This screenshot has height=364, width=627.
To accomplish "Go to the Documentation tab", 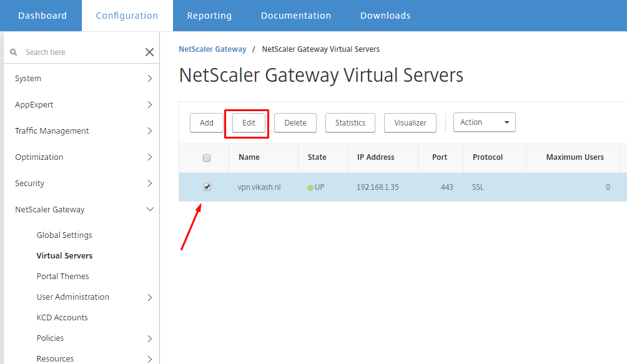I will (296, 16).
